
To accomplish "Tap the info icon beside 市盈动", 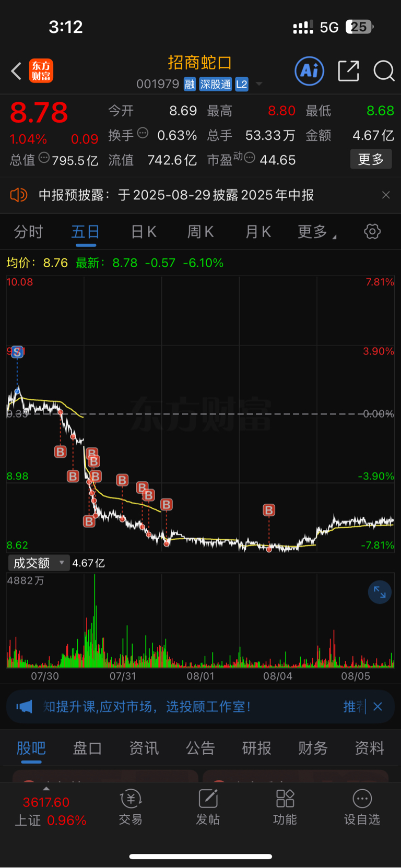I will pyautogui.click(x=250, y=158).
